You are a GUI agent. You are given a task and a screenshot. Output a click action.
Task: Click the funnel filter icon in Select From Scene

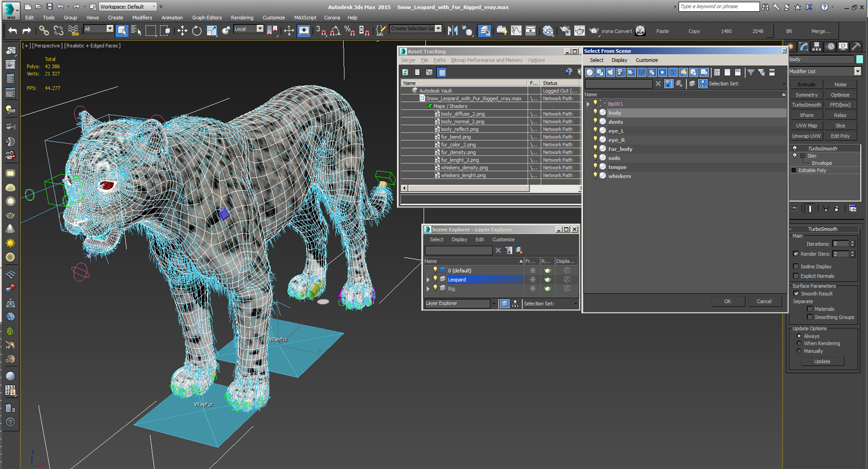tap(751, 72)
